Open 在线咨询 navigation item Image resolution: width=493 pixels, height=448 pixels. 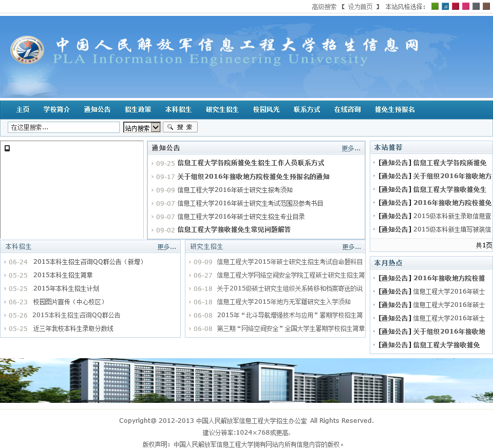348,109
